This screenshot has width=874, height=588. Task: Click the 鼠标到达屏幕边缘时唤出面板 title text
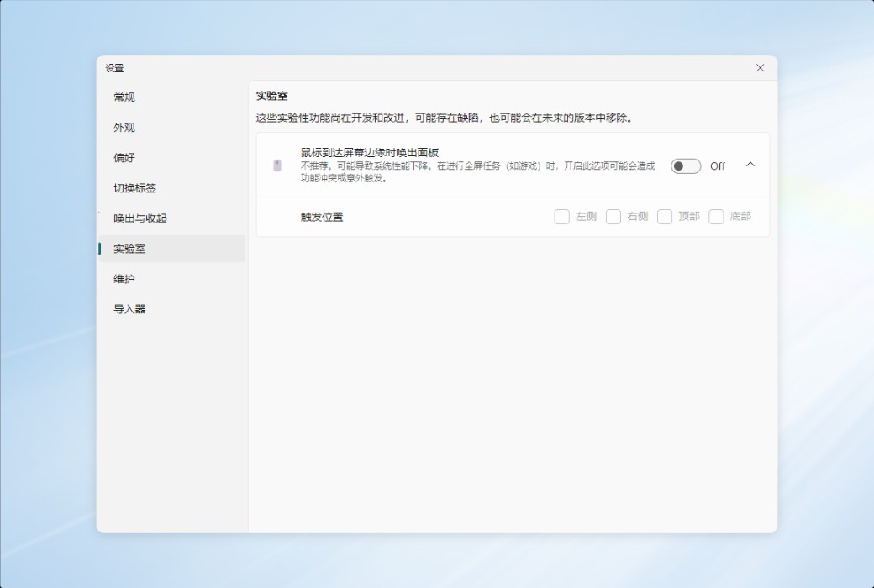tap(370, 152)
